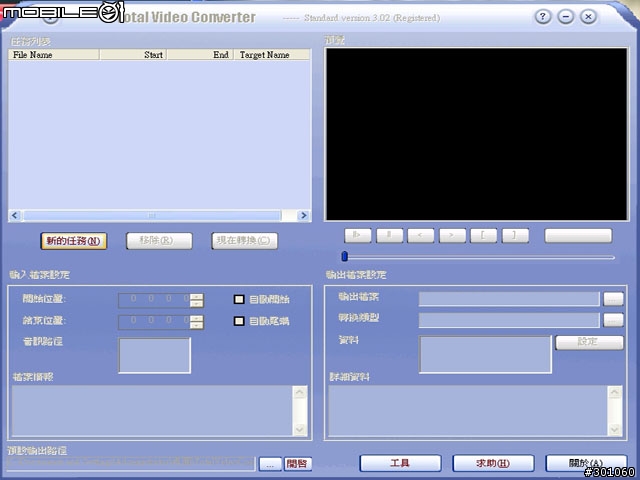Click the output data info box
This screenshot has height=480, width=640.
[x=485, y=354]
